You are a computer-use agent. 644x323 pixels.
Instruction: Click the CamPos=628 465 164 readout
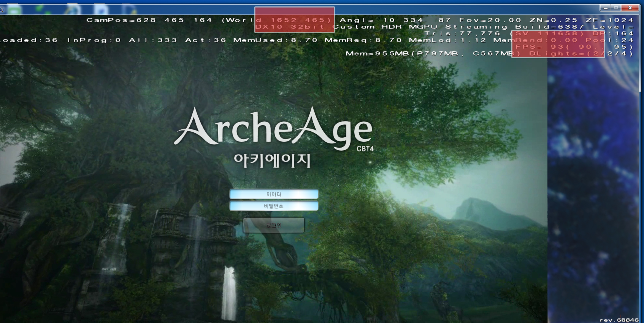(x=149, y=20)
